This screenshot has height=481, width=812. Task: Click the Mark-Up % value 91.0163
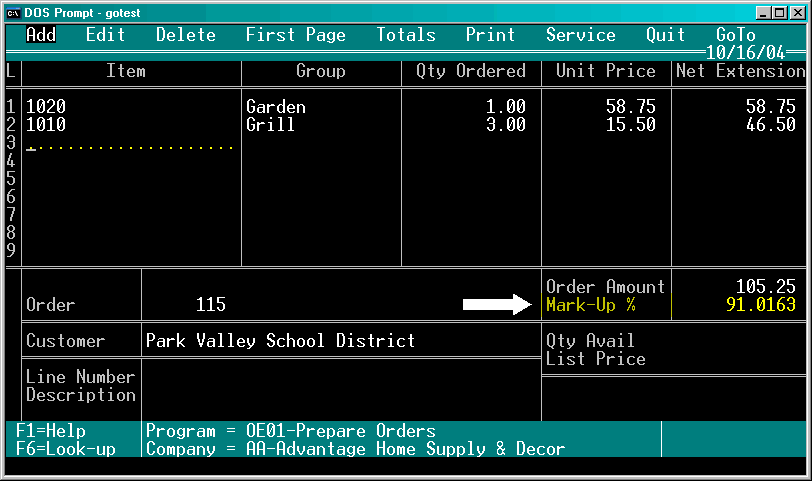[760, 304]
